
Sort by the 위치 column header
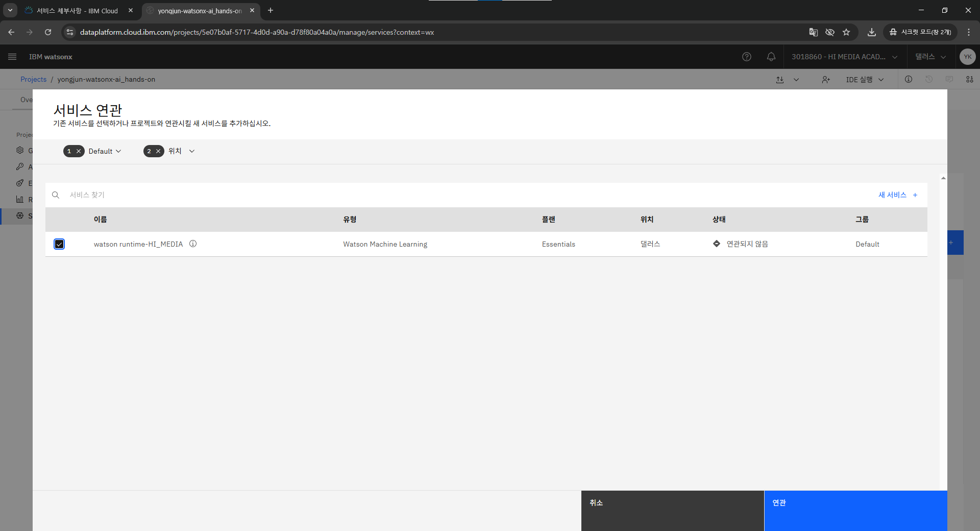[647, 219]
